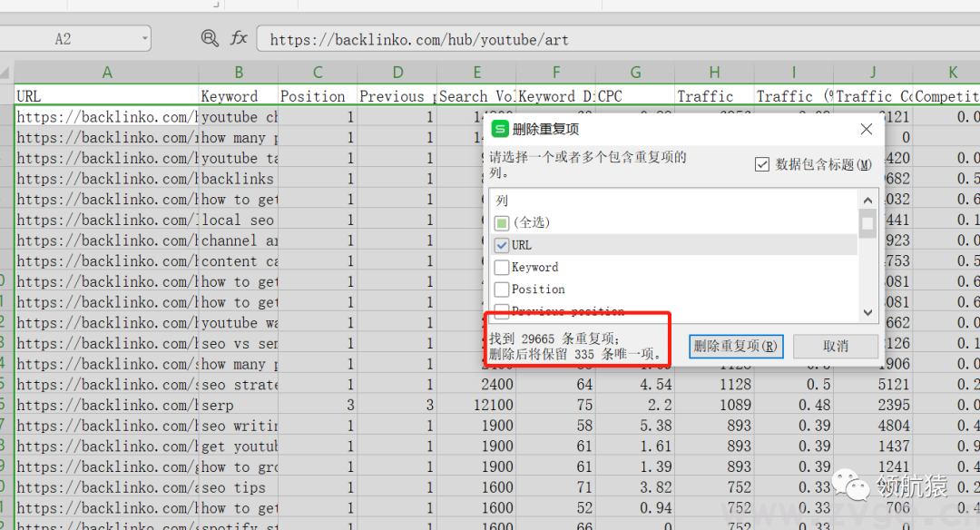Toggle the (全选) select-all checkbox

coord(502,222)
